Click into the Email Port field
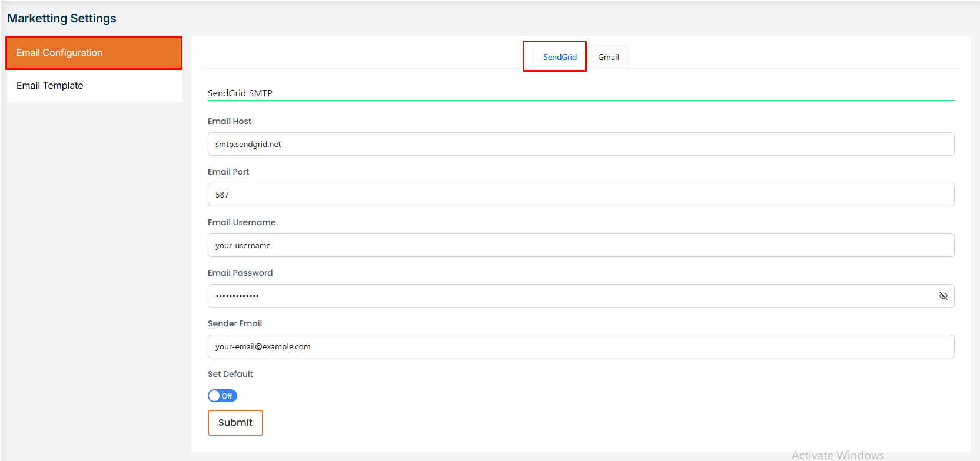The width and height of the screenshot is (980, 461). pyautogui.click(x=580, y=195)
